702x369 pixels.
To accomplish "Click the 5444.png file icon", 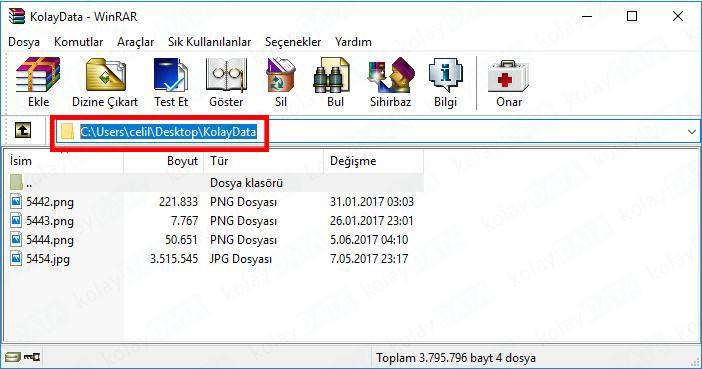I will coord(16,240).
